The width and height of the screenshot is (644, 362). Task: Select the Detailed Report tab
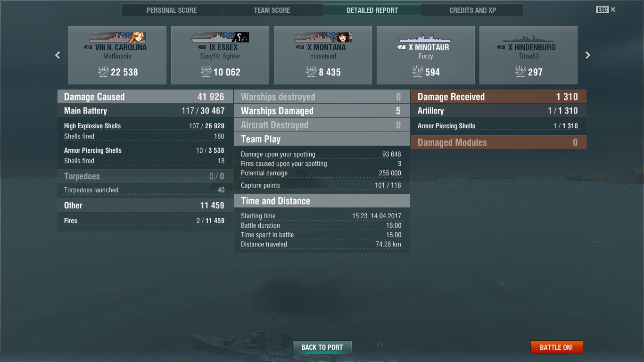coord(372,10)
